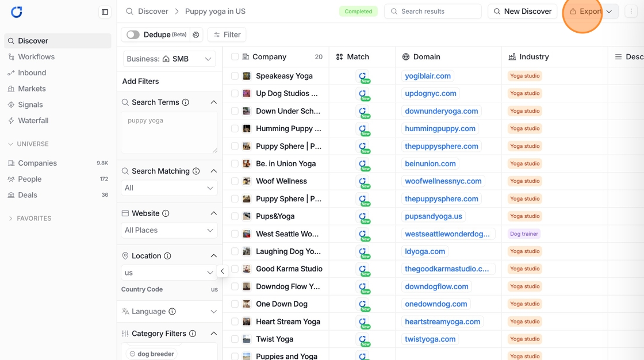This screenshot has width=644, height=360.
Task: Open the three-dot more options menu
Action: tap(631, 12)
